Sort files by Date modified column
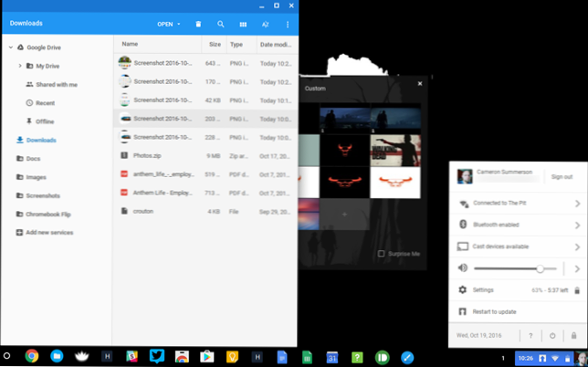The image size is (588, 367). tap(276, 45)
